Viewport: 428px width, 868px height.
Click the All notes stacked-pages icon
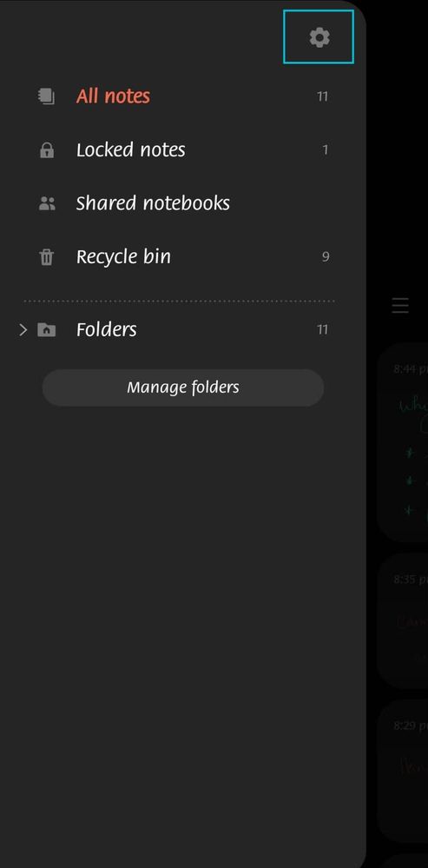47,96
